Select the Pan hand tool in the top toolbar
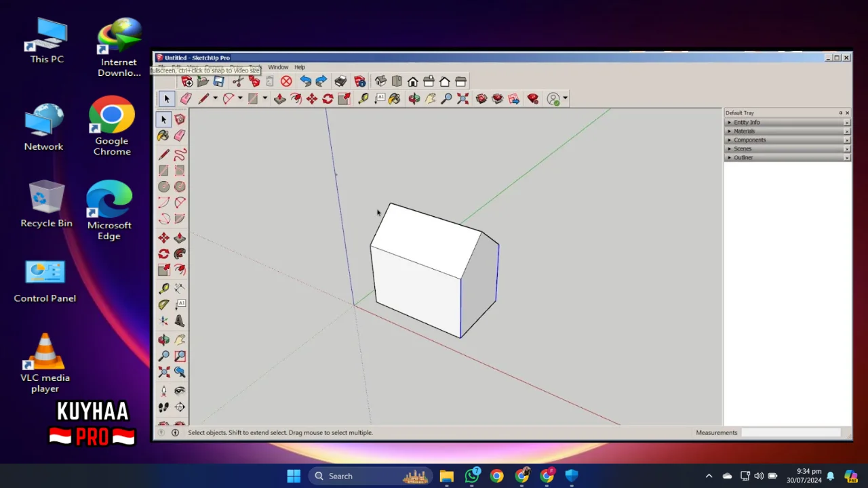The image size is (868, 488). (x=431, y=99)
